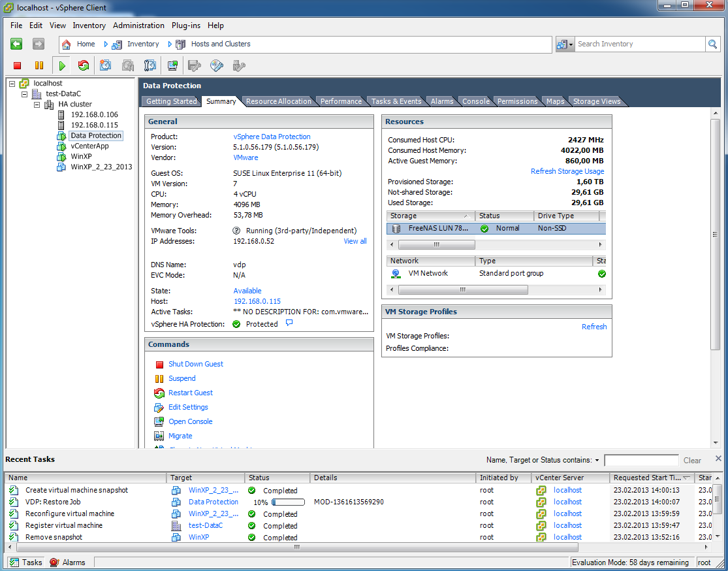Screen dimensions: 728x571
Task: Collapse the test-DataC datacenter node
Action: tap(25, 94)
